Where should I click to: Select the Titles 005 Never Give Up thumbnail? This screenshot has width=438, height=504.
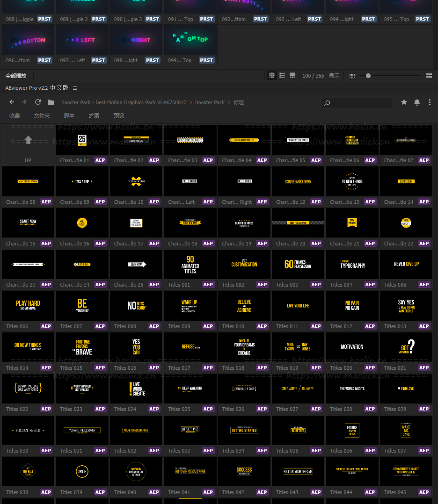(x=406, y=265)
